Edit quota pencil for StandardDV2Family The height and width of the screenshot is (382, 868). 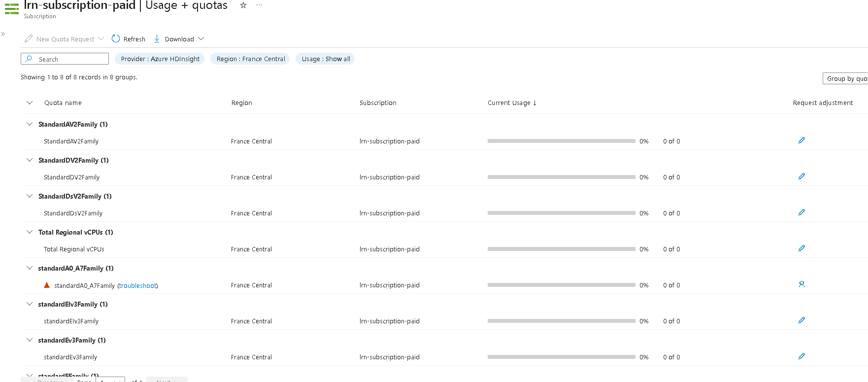pyautogui.click(x=801, y=176)
